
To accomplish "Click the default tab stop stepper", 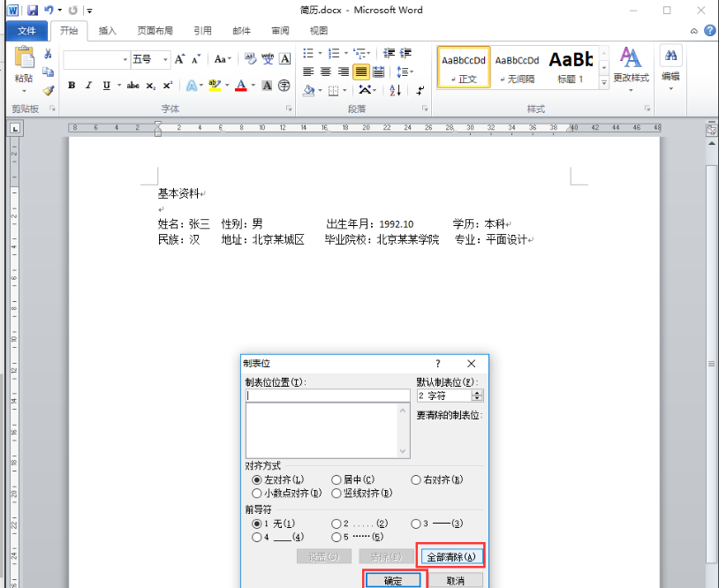I will 477,396.
